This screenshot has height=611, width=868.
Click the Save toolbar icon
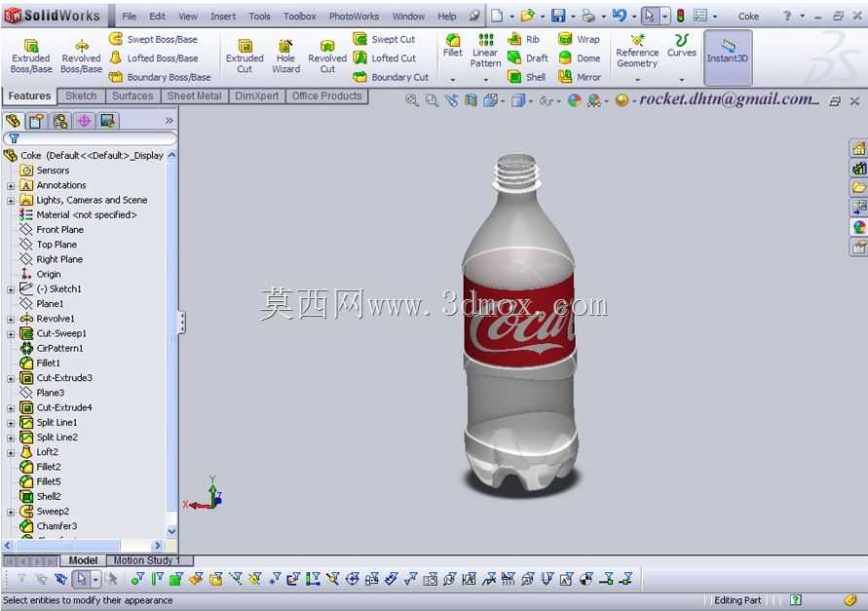pos(558,16)
